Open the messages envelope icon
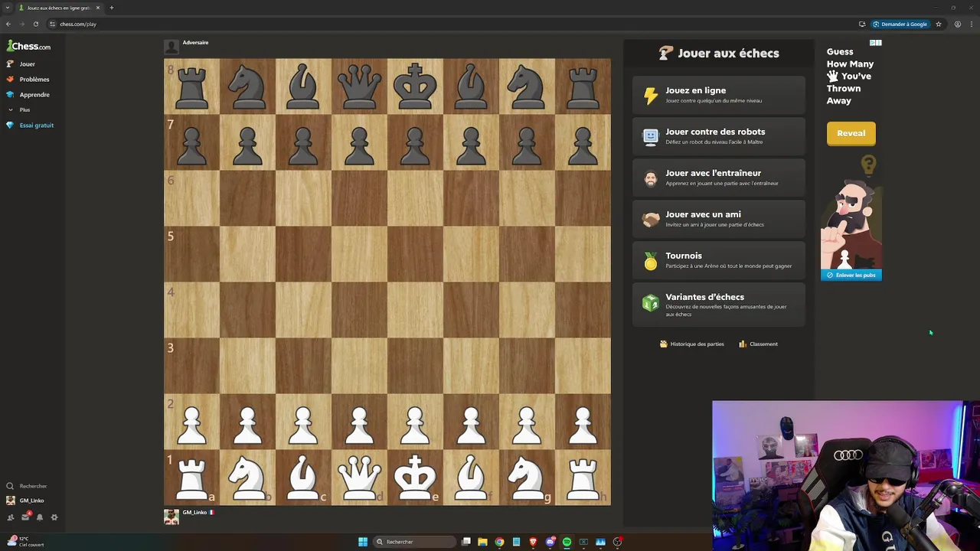This screenshot has width=980, height=551. (24, 517)
